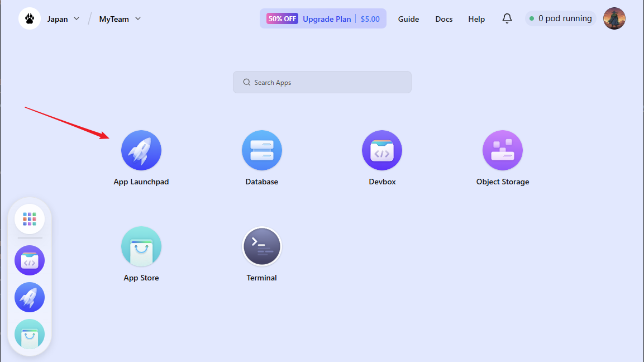Viewport: 644px width, 362px height.
Task: Open the user avatar menu
Action: (614, 18)
